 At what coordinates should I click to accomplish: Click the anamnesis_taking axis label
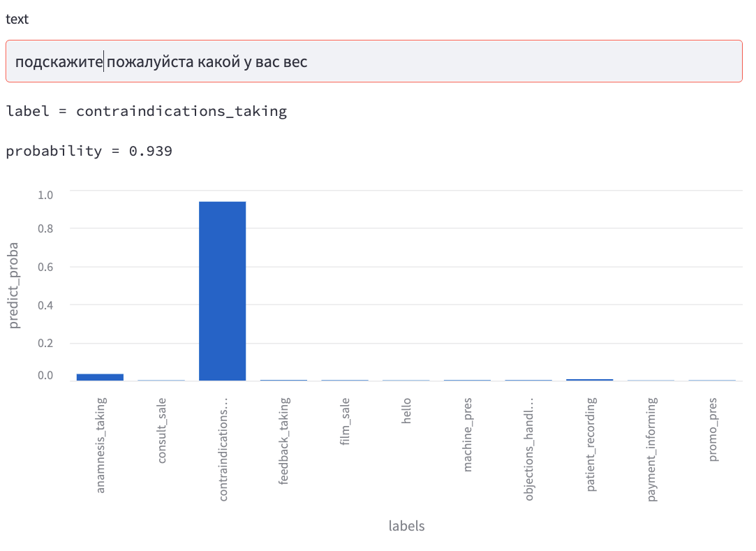101,446
